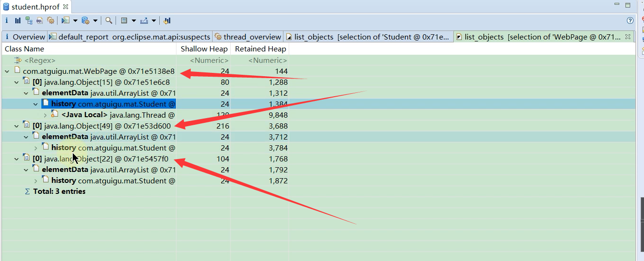Collapse the highlighted history Student node
Viewport: 644px width, 261px height.
pos(36,104)
